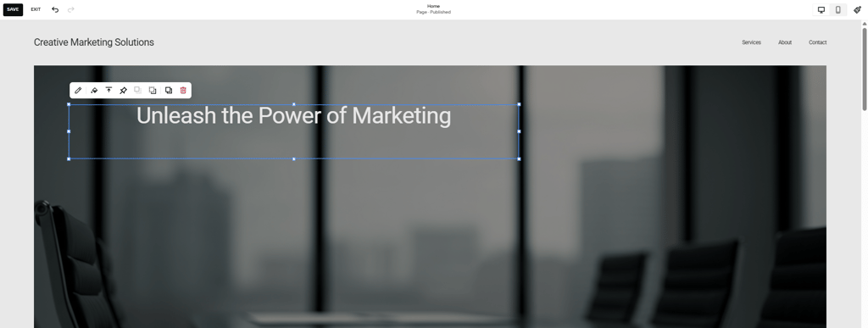This screenshot has width=868, height=328.
Task: Click the pencil edit icon in block toolbar
Action: [78, 90]
